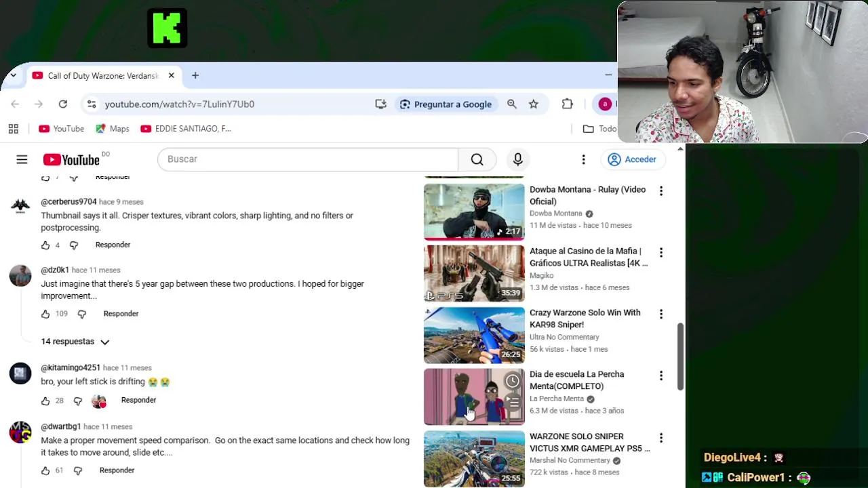Close the Call of Duty Warzone tab
Image resolution: width=868 pixels, height=488 pixels.
171,75
